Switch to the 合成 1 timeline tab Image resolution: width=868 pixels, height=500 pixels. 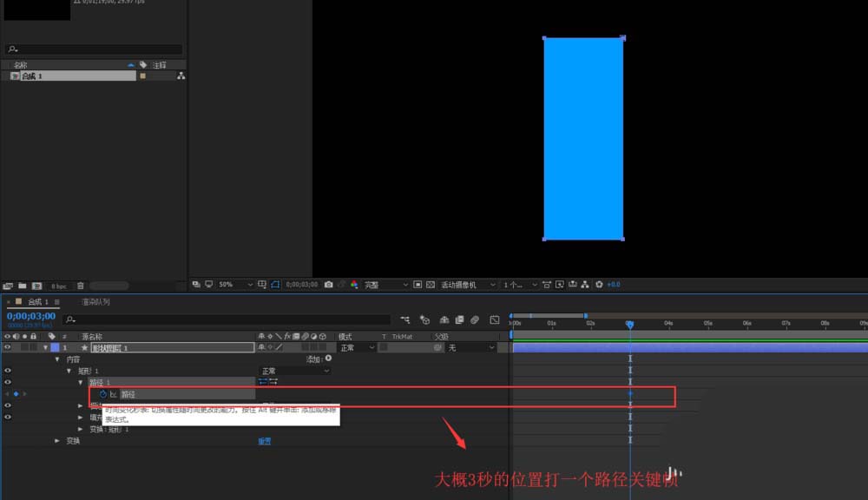[37, 302]
